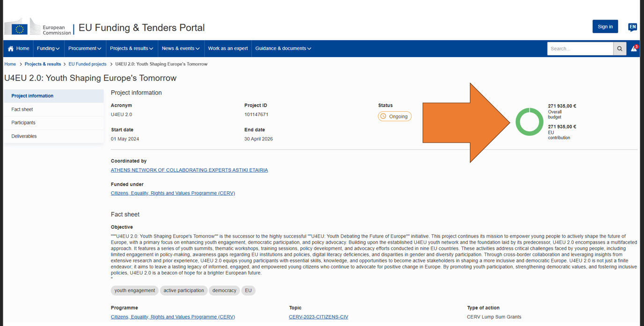Expand the News & events dropdown menu
This screenshot has height=326, width=644.
click(x=181, y=49)
